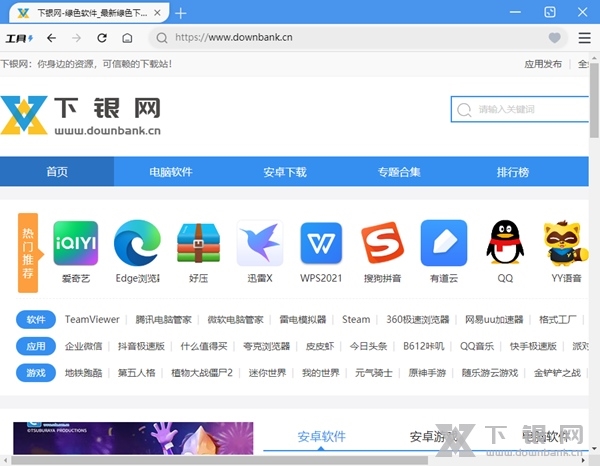Viewport: 600px width, 466px height.
Task: Click the site search magnifier icon
Action: click(x=464, y=109)
